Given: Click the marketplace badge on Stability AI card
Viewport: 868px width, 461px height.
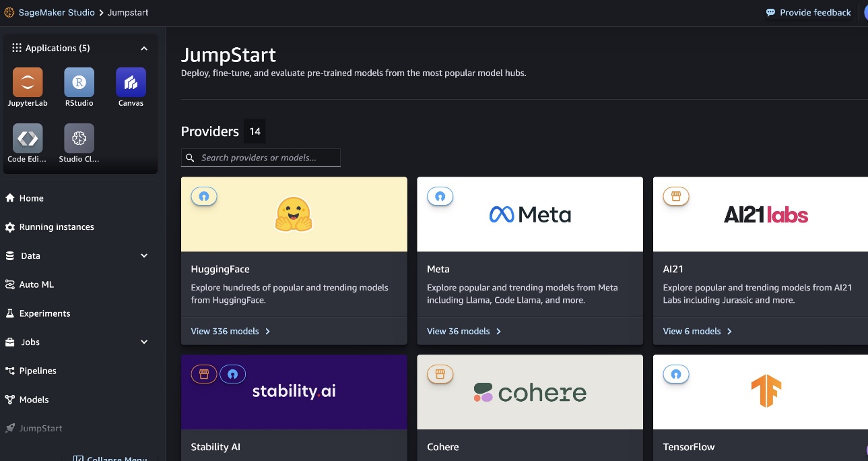Looking at the screenshot, I should coord(204,374).
